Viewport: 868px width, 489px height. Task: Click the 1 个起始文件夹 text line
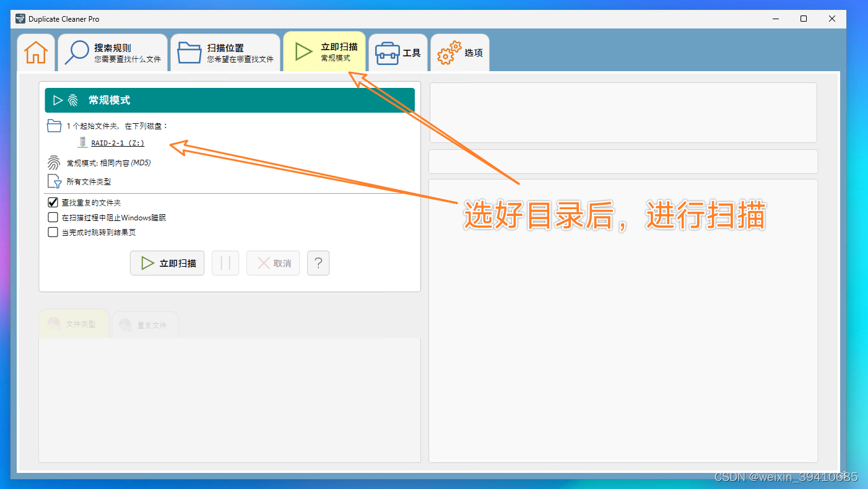[x=118, y=126]
